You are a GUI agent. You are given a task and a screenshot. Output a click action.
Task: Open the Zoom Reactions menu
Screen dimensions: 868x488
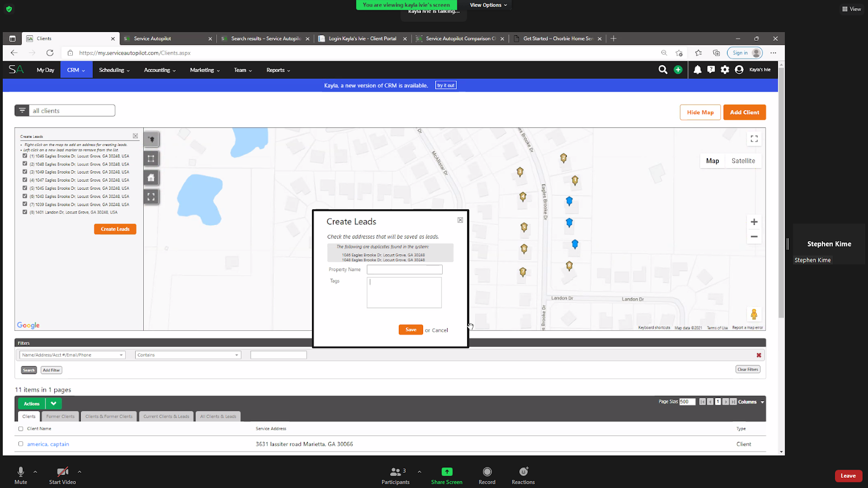click(523, 475)
